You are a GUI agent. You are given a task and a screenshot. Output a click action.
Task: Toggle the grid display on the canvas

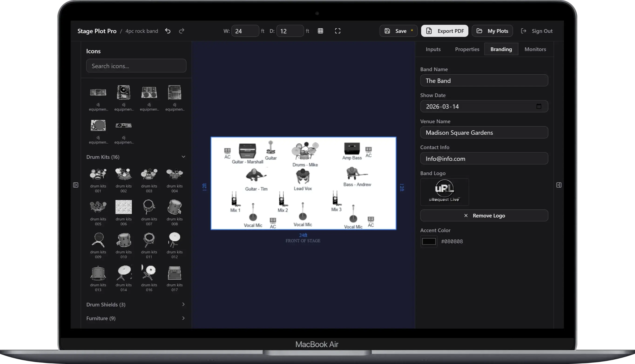pyautogui.click(x=320, y=31)
